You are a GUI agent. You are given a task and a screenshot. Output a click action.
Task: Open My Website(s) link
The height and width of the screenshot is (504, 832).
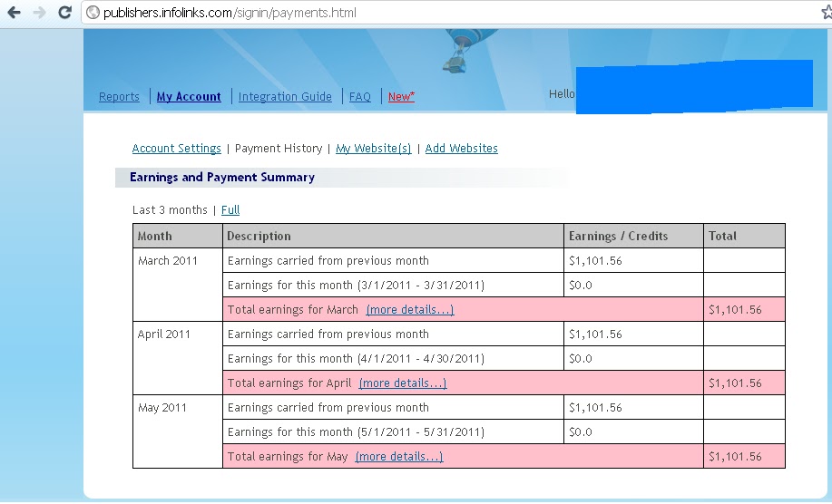click(x=374, y=149)
